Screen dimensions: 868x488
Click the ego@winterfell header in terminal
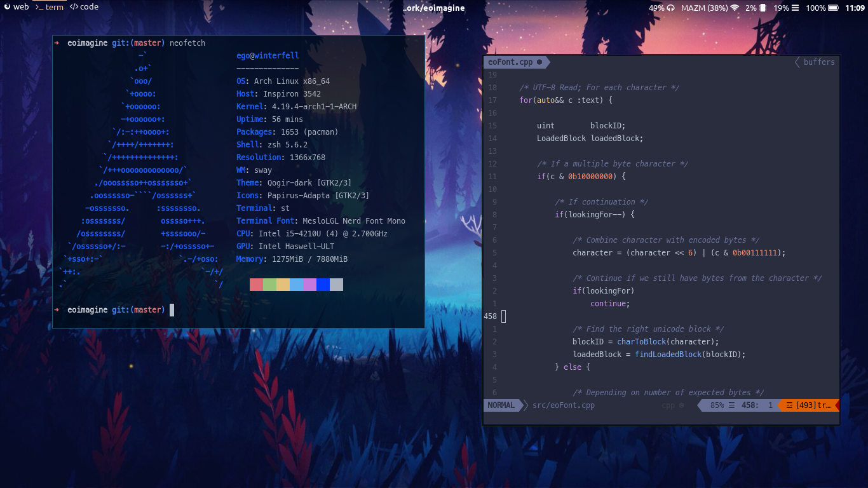(x=268, y=56)
